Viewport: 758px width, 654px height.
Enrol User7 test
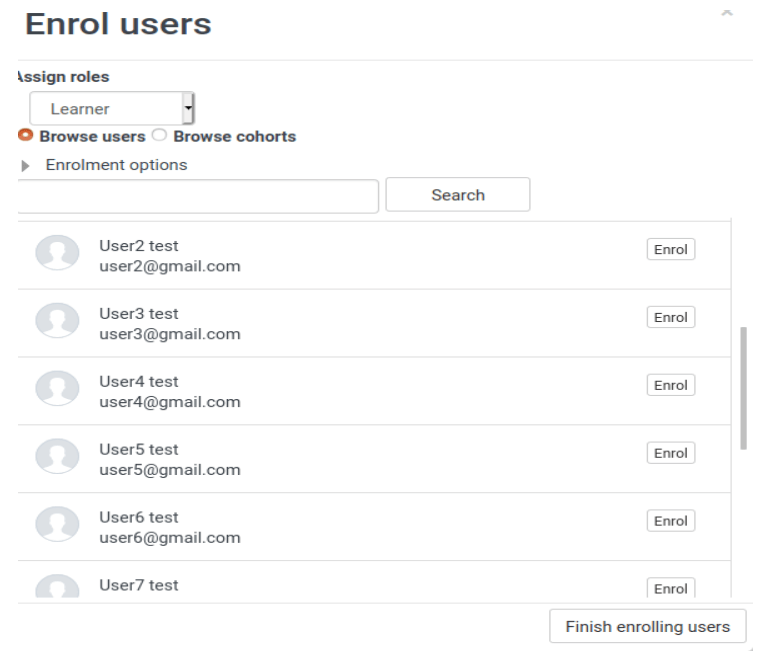[x=671, y=588]
